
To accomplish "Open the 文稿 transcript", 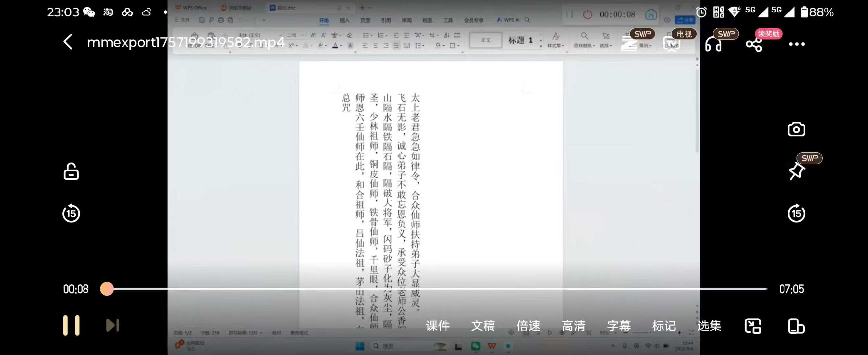I will [483, 326].
